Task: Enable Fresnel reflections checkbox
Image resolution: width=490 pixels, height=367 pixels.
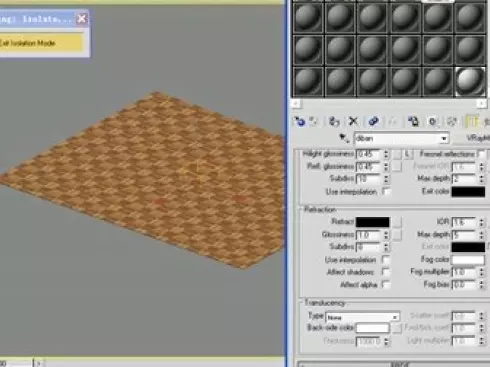Action: (x=481, y=154)
